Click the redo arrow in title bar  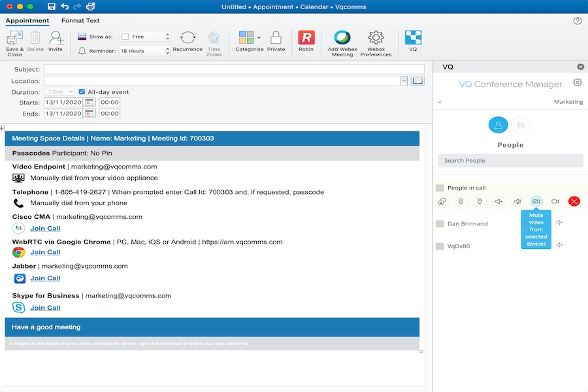pos(77,7)
